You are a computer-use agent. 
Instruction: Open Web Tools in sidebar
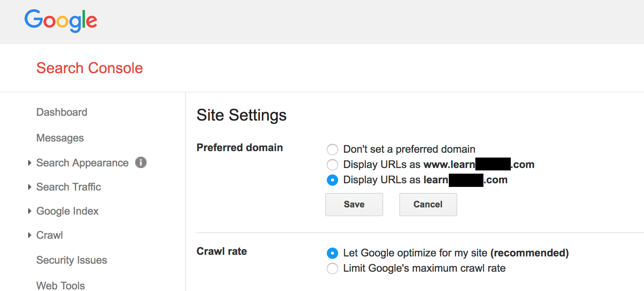click(61, 285)
